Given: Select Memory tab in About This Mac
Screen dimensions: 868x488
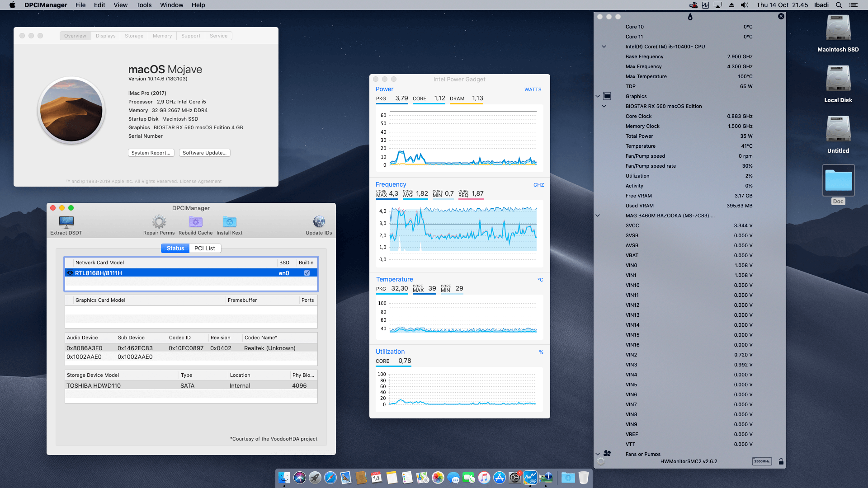Looking at the screenshot, I should tap(162, 36).
